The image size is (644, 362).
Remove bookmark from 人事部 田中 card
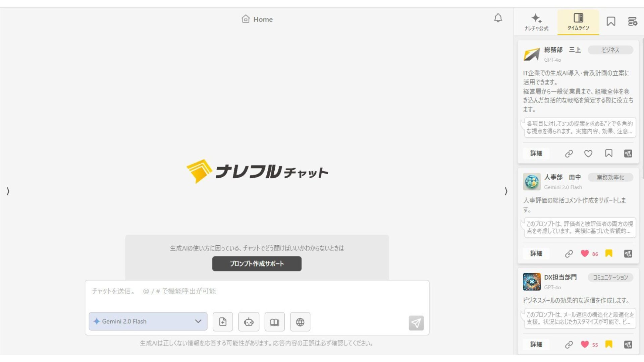[x=609, y=253]
